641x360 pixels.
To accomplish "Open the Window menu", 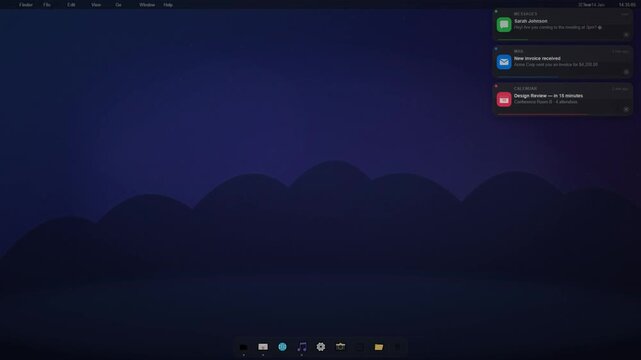I will point(147,5).
